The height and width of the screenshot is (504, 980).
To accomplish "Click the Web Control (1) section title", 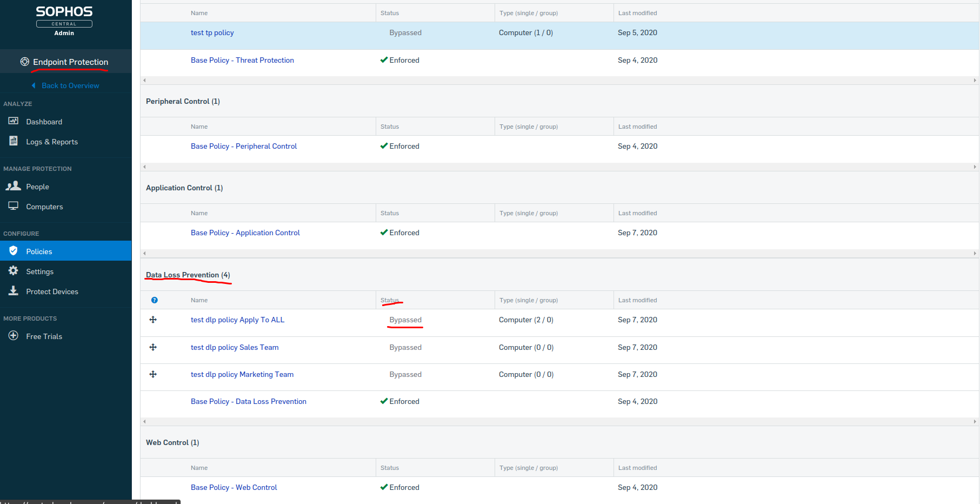I will pos(172,442).
